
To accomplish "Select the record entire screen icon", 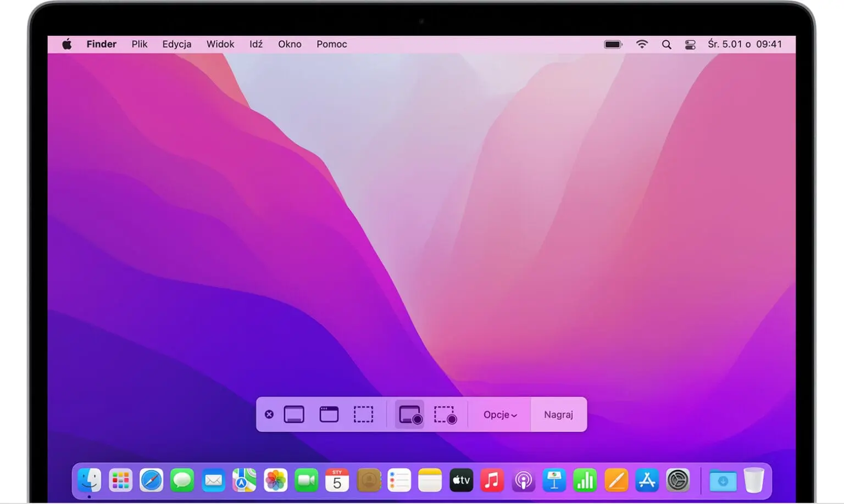I will click(409, 415).
